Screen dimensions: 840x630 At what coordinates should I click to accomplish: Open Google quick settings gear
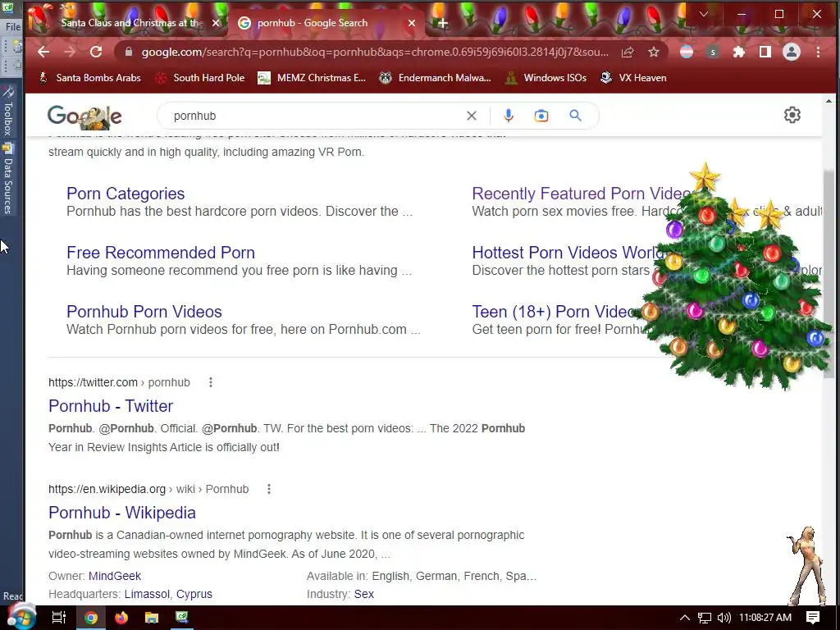coord(792,115)
